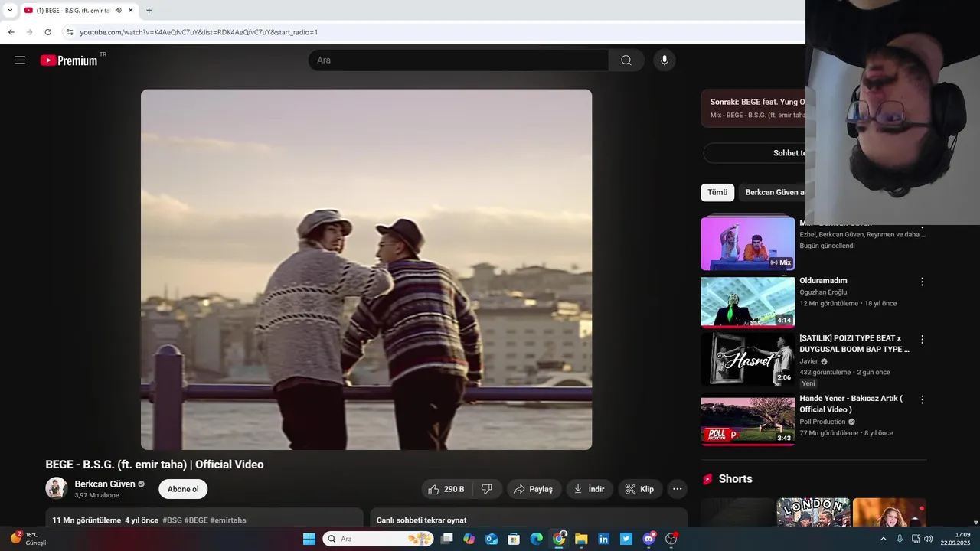The width and height of the screenshot is (980, 551).
Task: Click the Windows taskbar search box
Action: (x=377, y=539)
